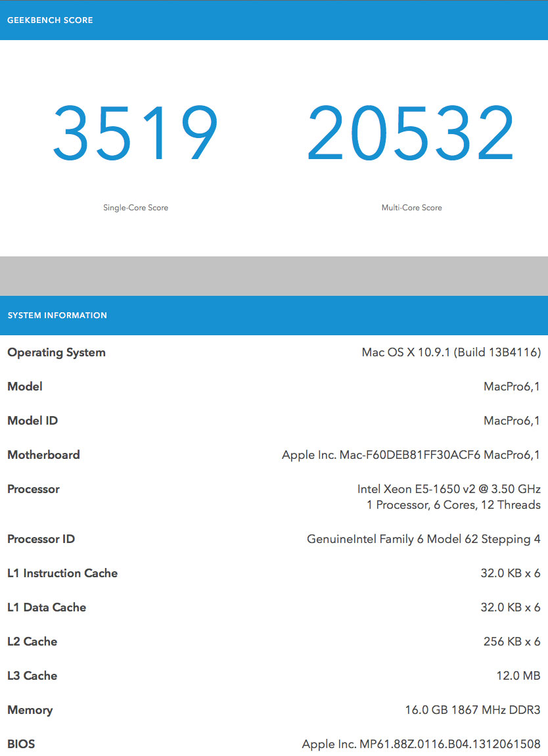Click the L2 Cache label
Viewport: 548px width, 756px height.
[x=32, y=642]
